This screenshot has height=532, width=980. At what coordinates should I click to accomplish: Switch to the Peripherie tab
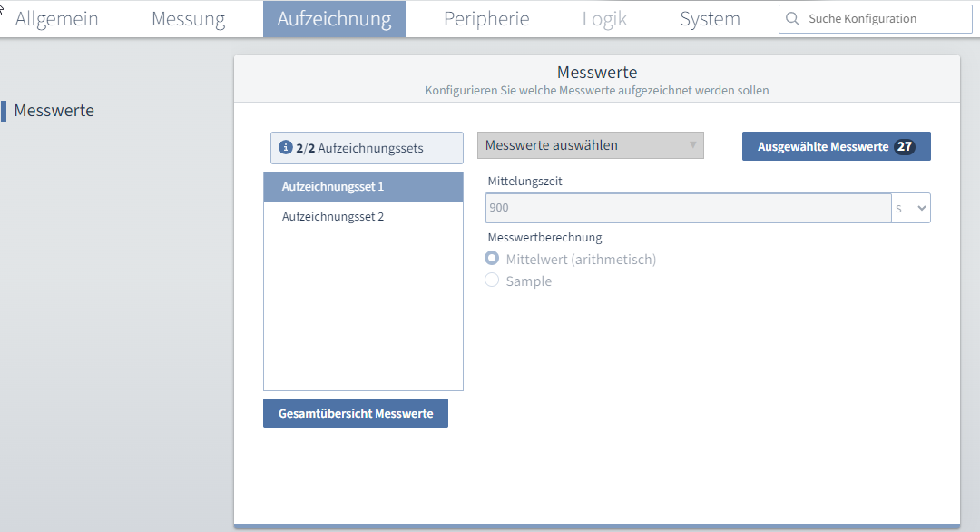tap(486, 18)
